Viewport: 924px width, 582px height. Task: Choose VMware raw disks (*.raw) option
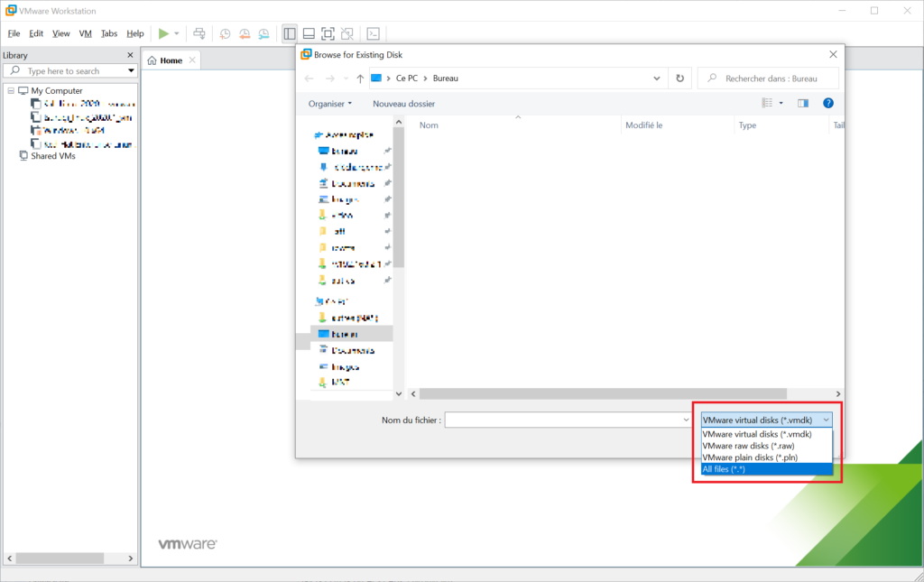[x=767, y=446]
